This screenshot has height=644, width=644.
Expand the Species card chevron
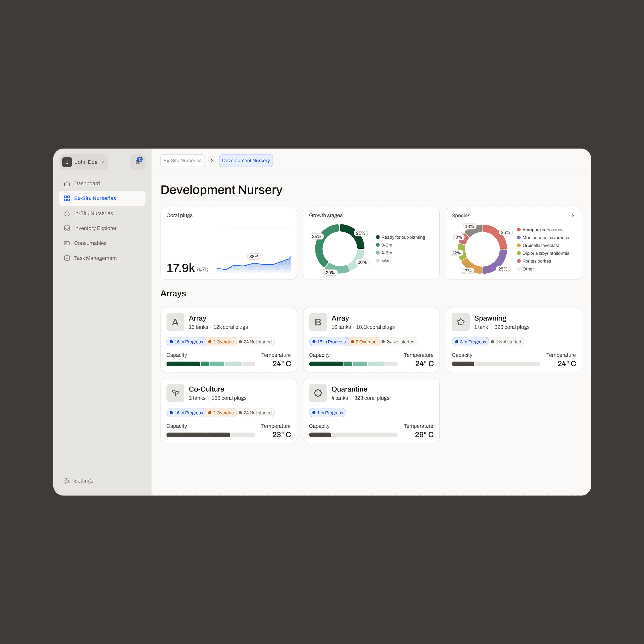pos(573,216)
